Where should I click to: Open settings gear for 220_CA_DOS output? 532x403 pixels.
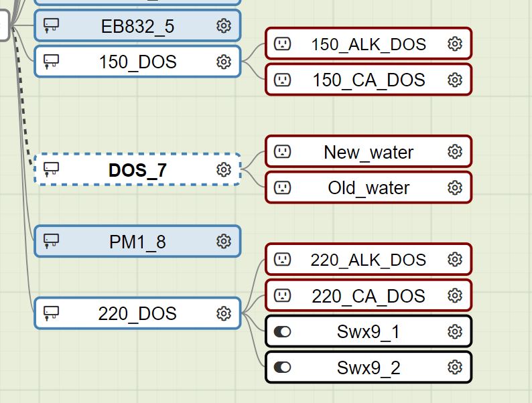click(455, 296)
